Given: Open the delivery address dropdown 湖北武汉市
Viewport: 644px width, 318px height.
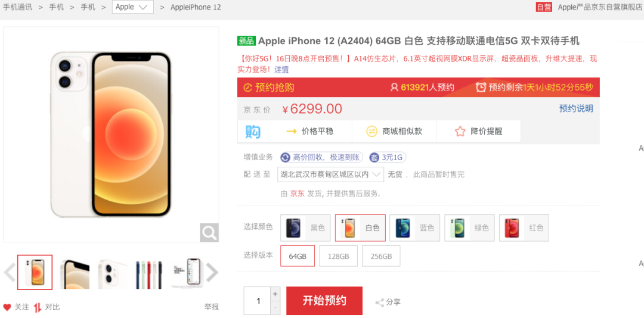Looking at the screenshot, I should (x=330, y=174).
